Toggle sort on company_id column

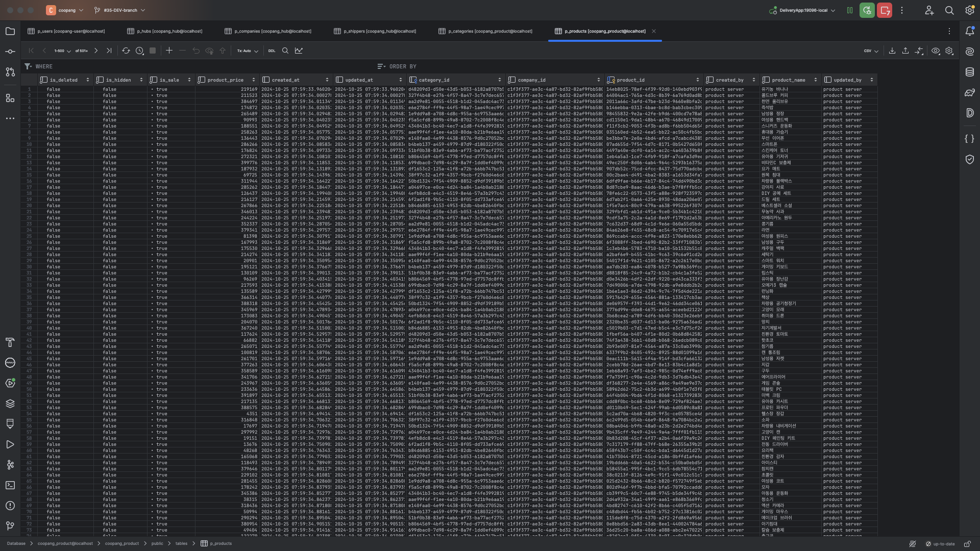click(599, 80)
